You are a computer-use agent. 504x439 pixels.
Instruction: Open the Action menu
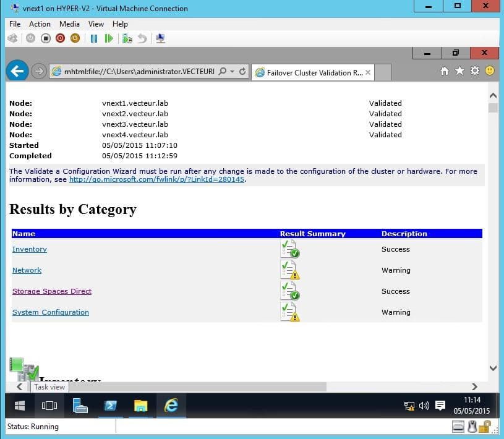(40, 24)
